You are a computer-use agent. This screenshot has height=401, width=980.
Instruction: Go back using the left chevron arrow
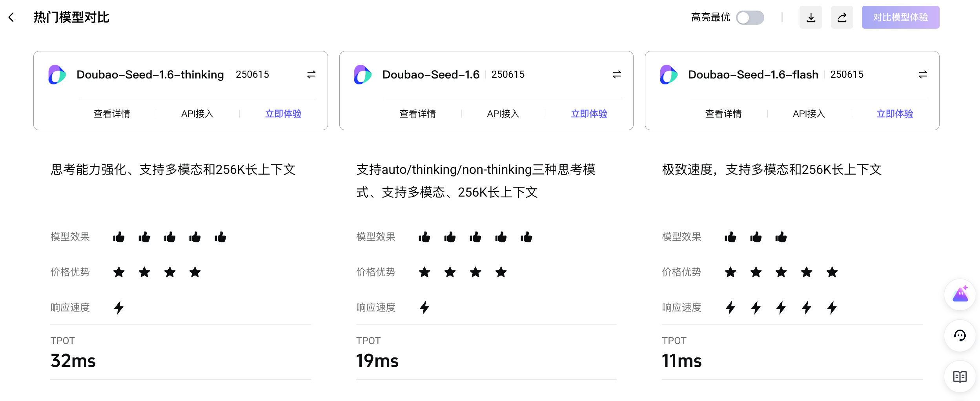point(11,17)
